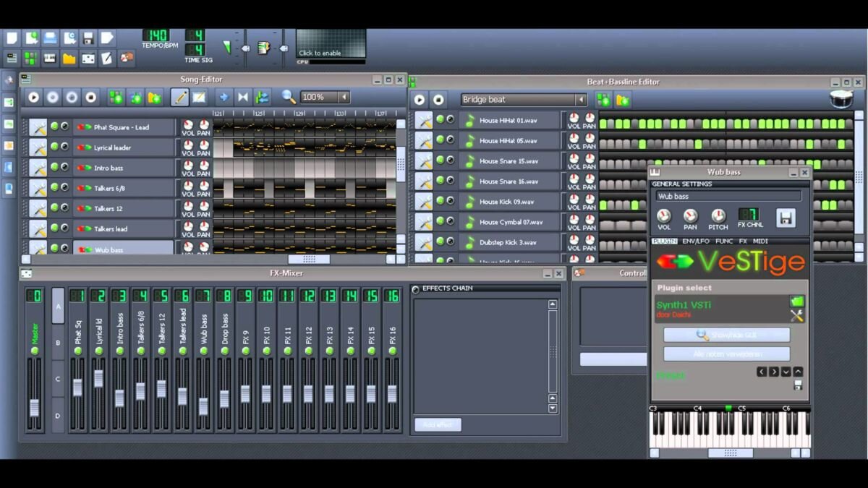Viewport: 868px width, 488px height.
Task: Click the project notes icon in main toolbar
Action: coord(106,57)
